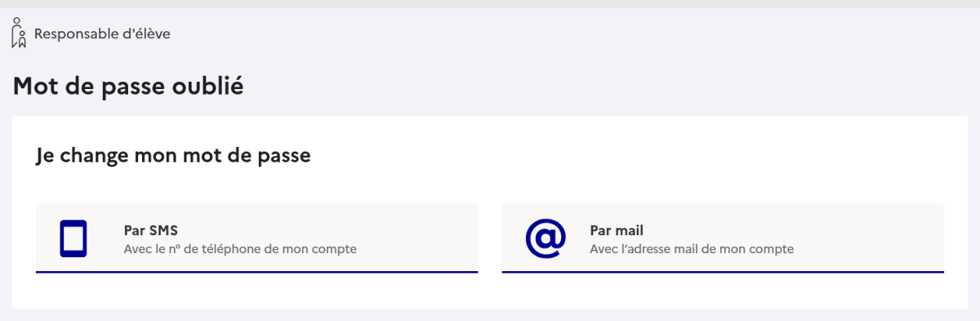Click the smartphone icon for SMS reset
Image resolution: width=980 pixels, height=321 pixels.
click(x=73, y=239)
